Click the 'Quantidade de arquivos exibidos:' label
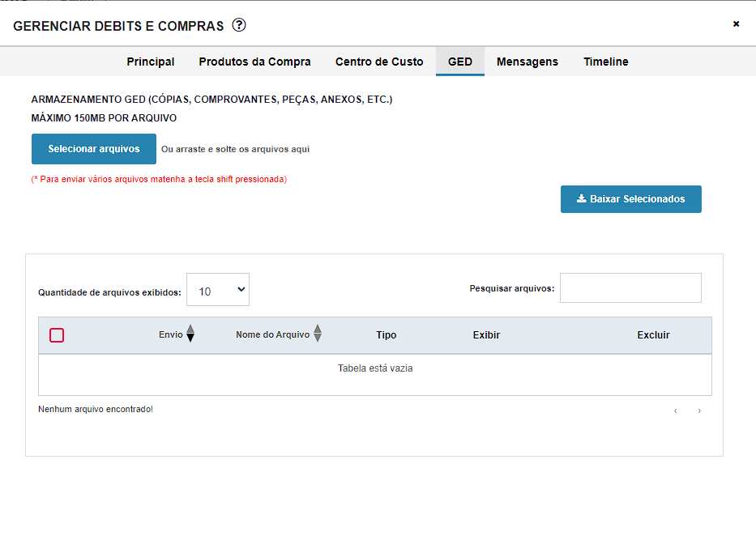Screen dimensions: 756x549 tap(109, 292)
